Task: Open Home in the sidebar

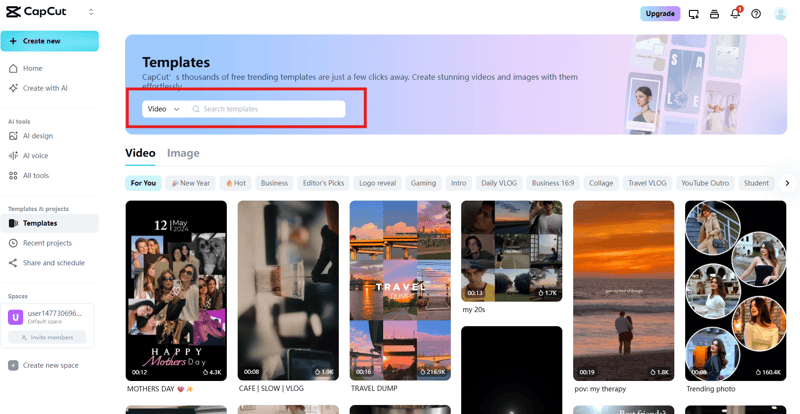Action: 49,68
